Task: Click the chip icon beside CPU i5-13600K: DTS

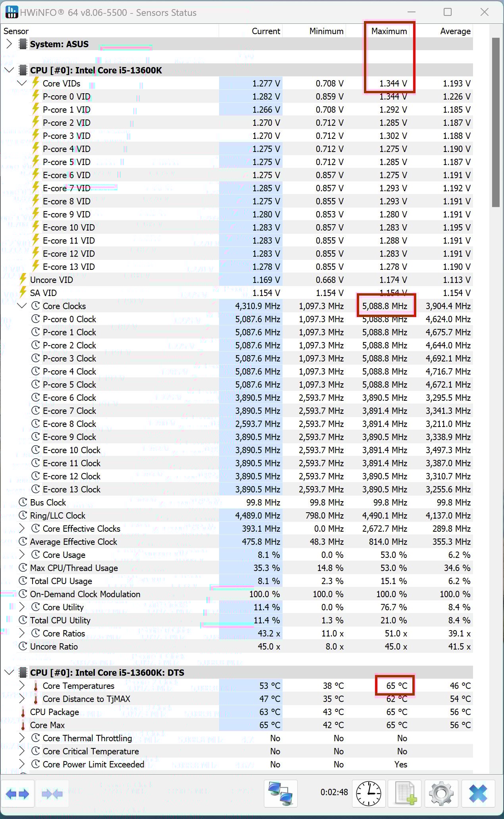Action: (23, 673)
